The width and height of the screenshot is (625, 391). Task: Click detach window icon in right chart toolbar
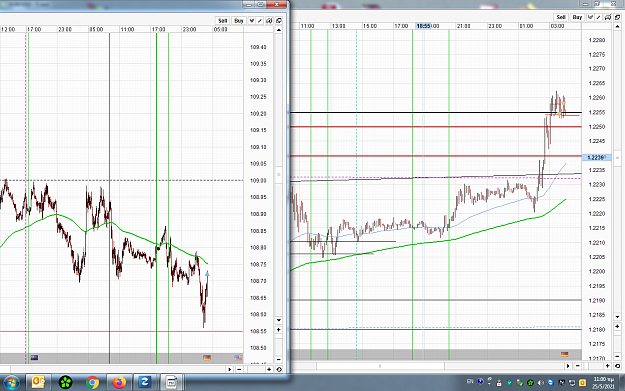pyautogui.click(x=617, y=17)
